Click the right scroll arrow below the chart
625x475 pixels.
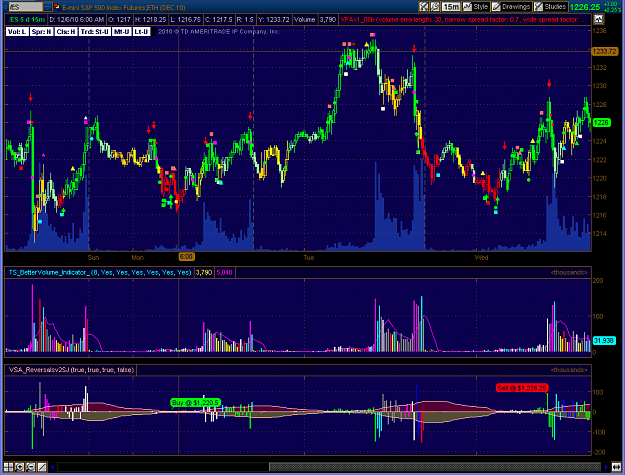coord(606,467)
